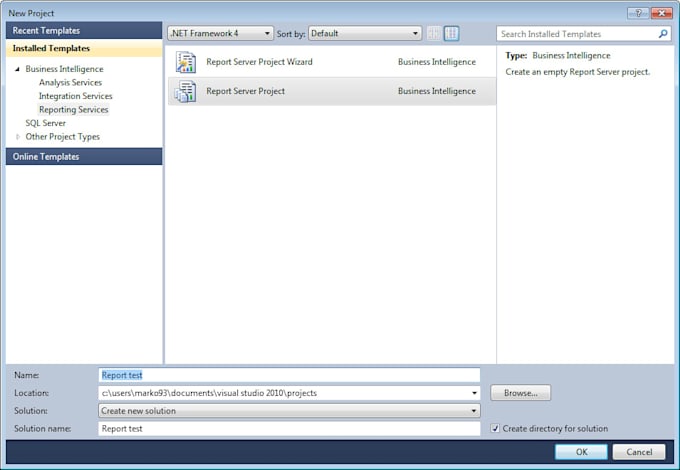The image size is (680, 470).
Task: Open the Online Templates section
Action: pyautogui.click(x=84, y=157)
